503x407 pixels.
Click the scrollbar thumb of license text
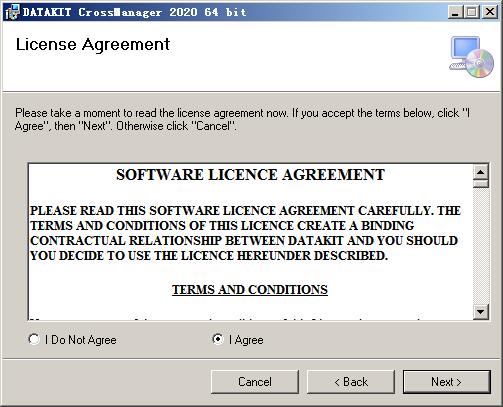(x=481, y=184)
